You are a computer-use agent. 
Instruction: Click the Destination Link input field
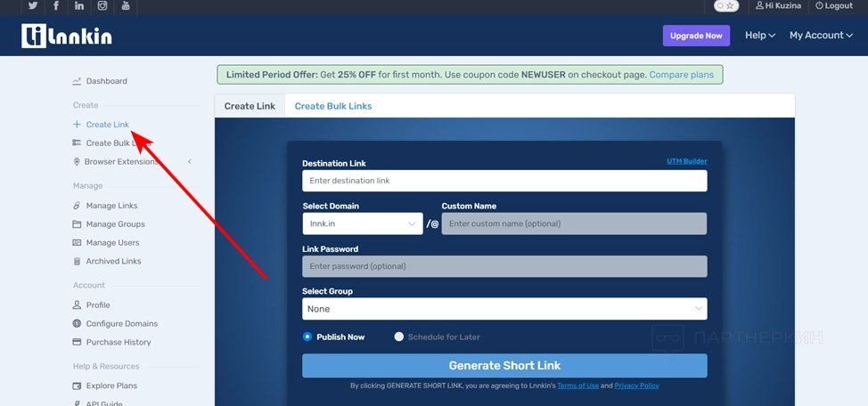pos(504,181)
